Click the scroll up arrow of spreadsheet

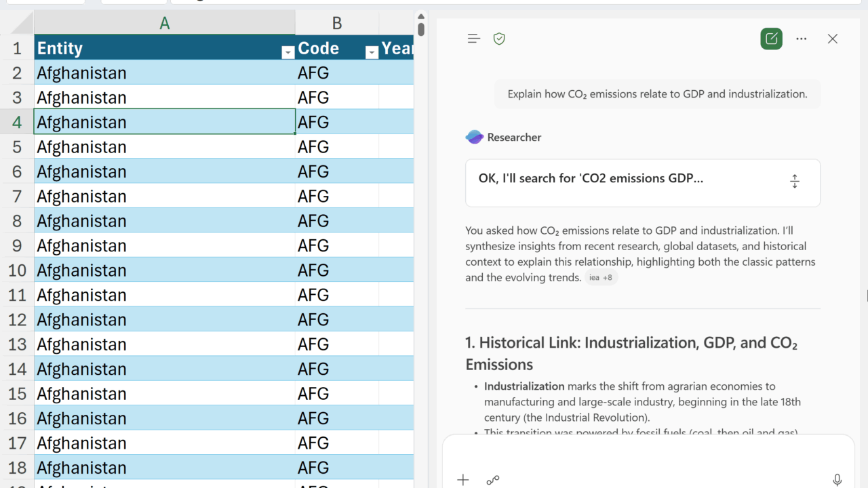point(421,16)
